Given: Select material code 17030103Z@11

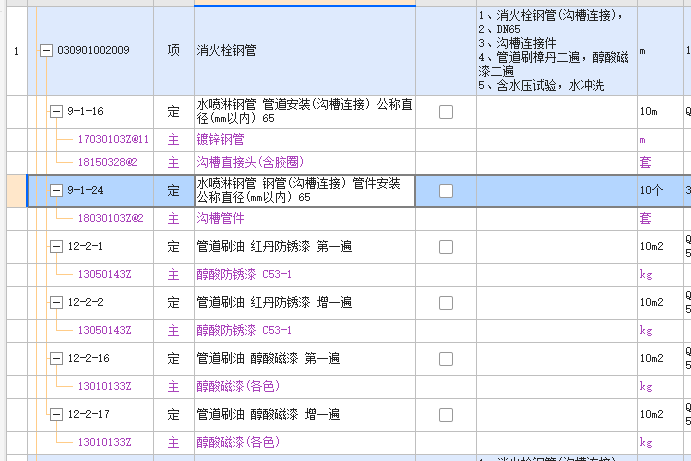Looking at the screenshot, I should [x=113, y=140].
